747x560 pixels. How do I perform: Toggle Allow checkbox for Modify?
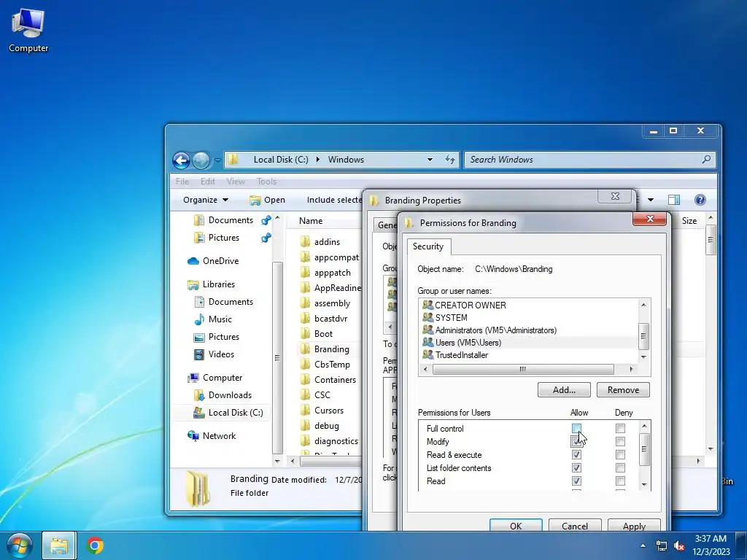click(x=576, y=441)
